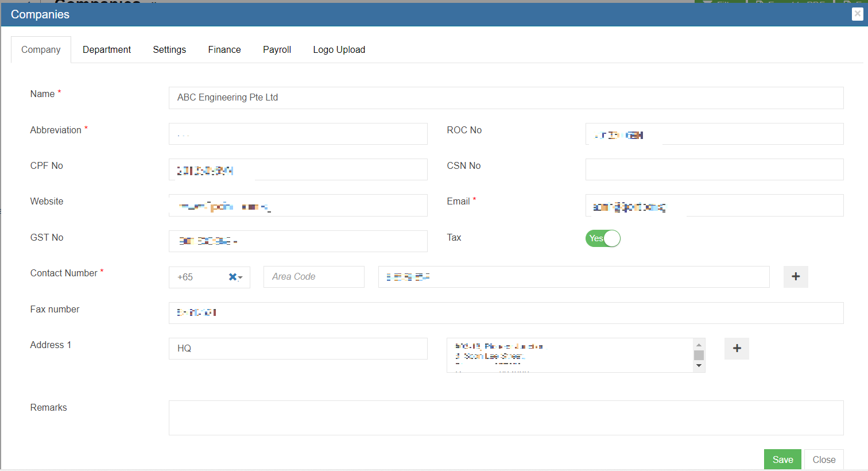Screen dimensions: 868x471
Task: Select the Payroll tab
Action: pos(277,50)
